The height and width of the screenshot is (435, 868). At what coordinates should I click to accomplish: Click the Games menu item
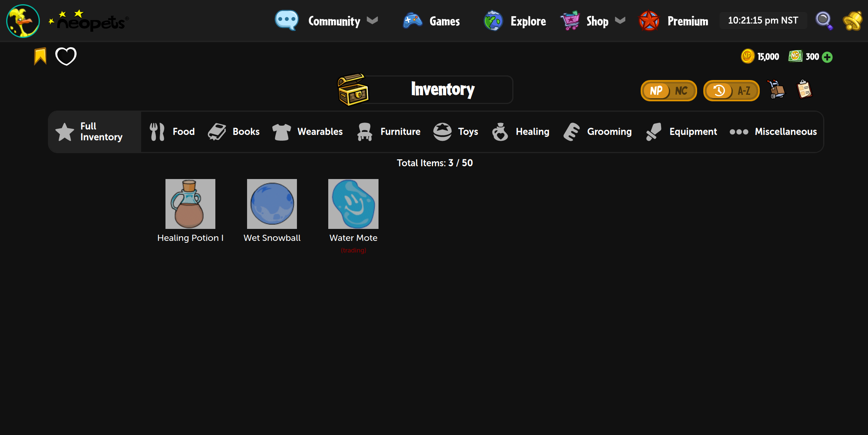point(445,20)
